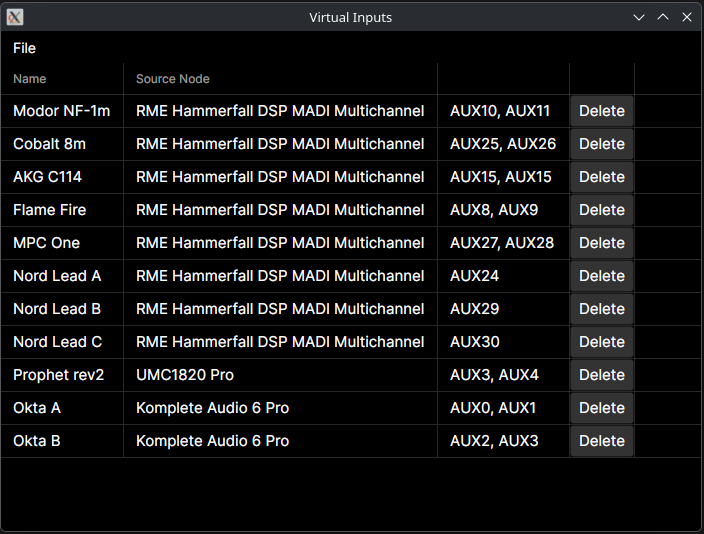Delete the Nord Lead C input
The width and height of the screenshot is (704, 534).
[x=602, y=342]
